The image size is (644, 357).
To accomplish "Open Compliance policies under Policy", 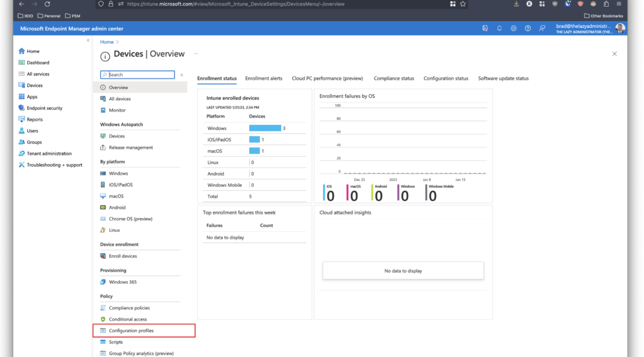I will (x=125, y=308).
